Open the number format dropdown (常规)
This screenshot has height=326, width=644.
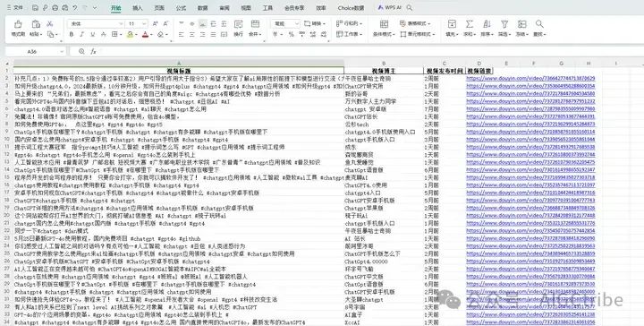[x=297, y=24]
